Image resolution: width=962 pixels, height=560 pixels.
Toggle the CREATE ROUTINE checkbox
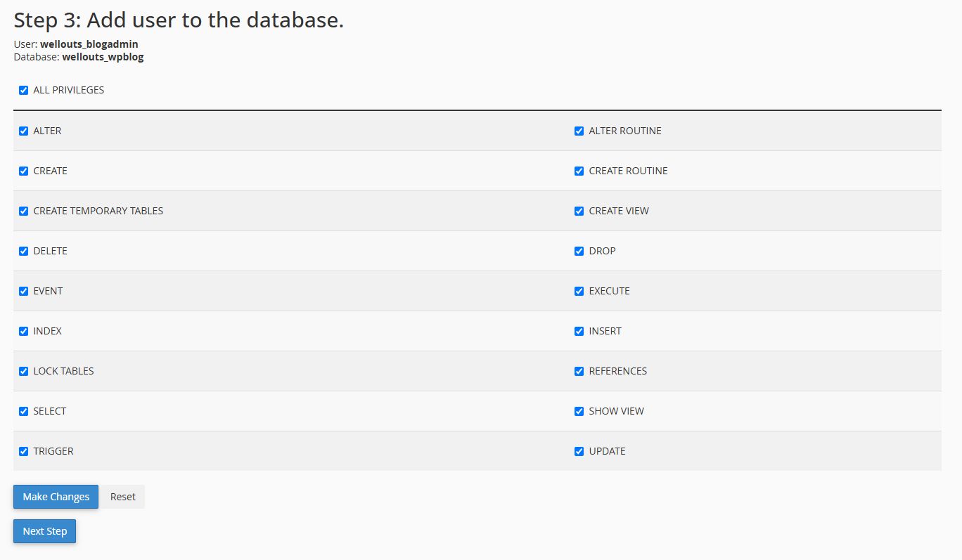point(579,171)
